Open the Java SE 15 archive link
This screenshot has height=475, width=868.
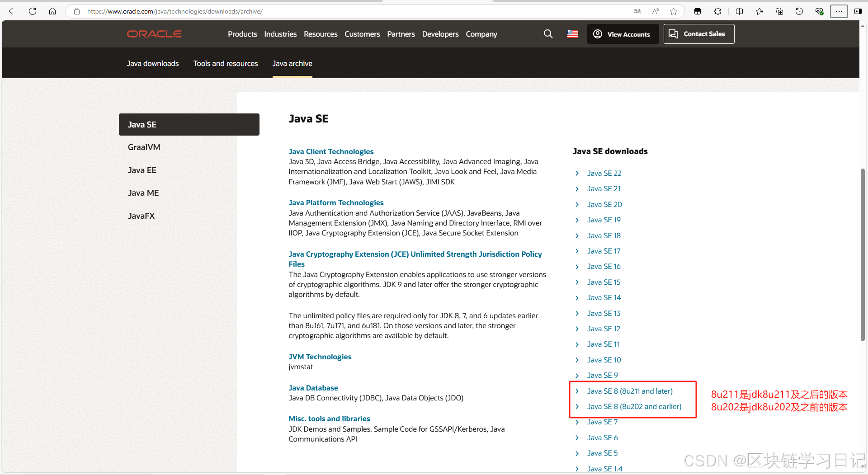[x=604, y=282]
